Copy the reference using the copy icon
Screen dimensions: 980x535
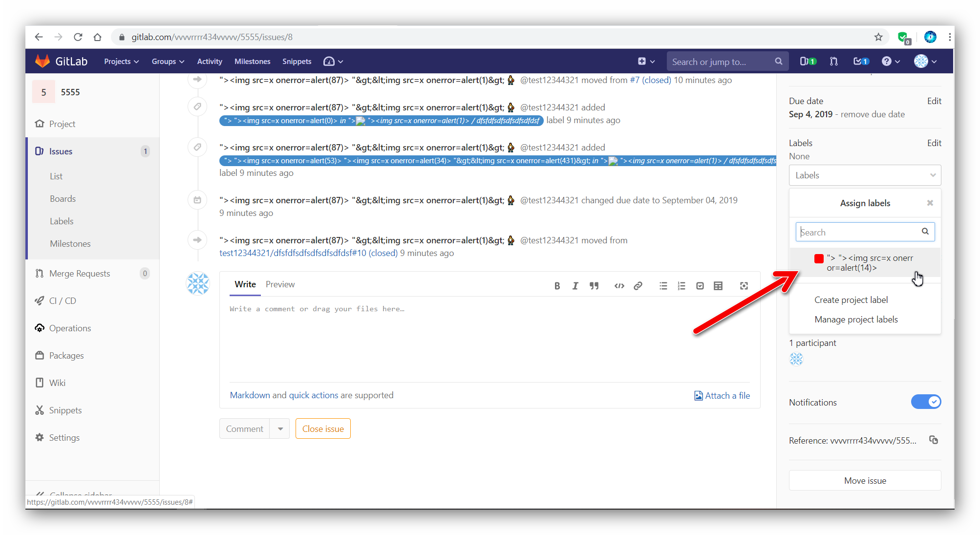click(934, 440)
